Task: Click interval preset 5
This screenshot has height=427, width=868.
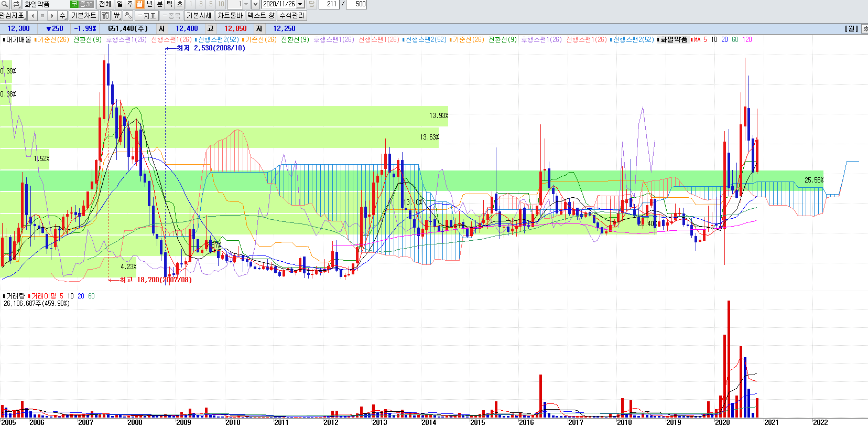Action: click(x=211, y=4)
